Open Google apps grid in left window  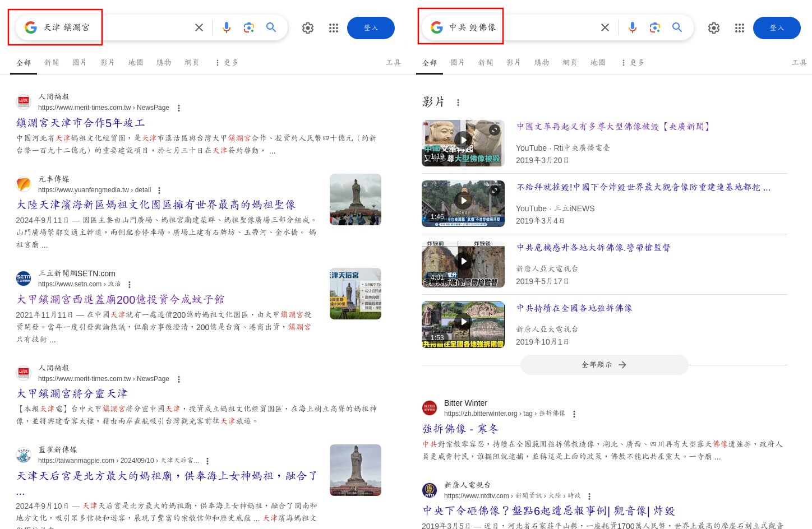tap(334, 28)
